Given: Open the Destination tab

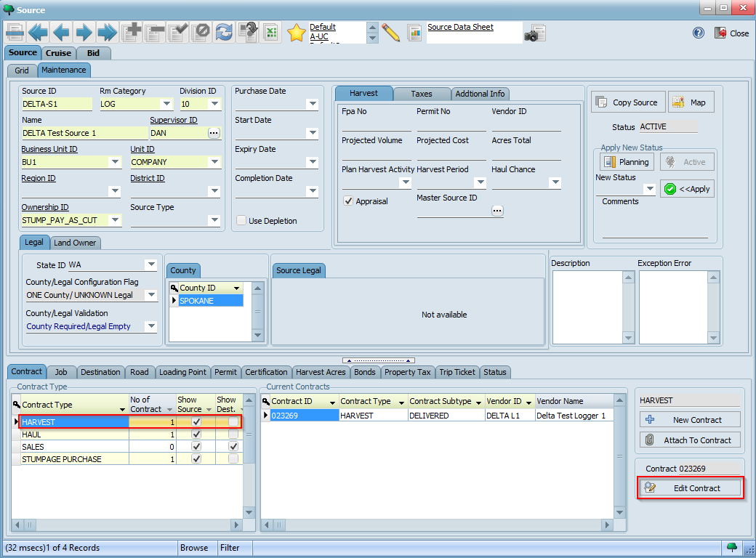Looking at the screenshot, I should [100, 372].
